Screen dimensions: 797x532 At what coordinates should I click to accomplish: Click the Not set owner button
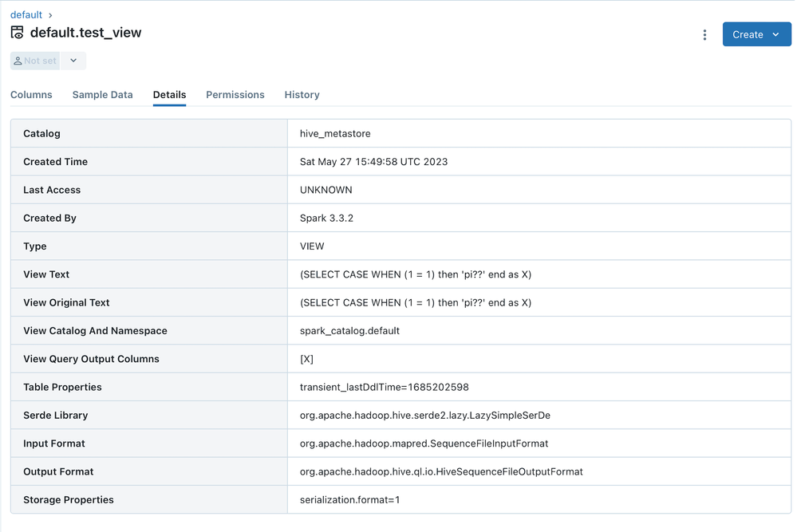coord(35,61)
